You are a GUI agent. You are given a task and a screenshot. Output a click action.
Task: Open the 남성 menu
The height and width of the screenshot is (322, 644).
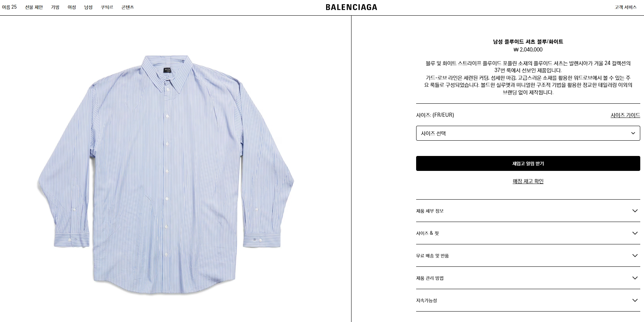[x=88, y=7]
